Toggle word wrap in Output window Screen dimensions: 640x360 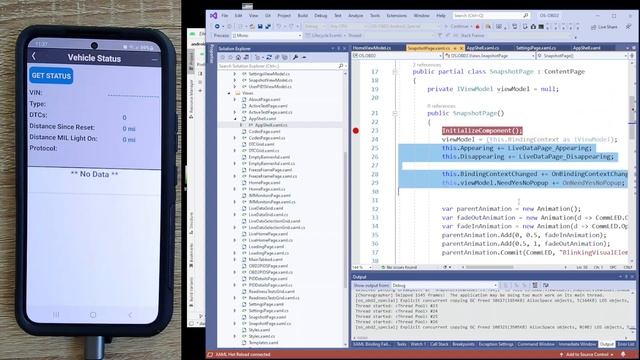coord(546,285)
